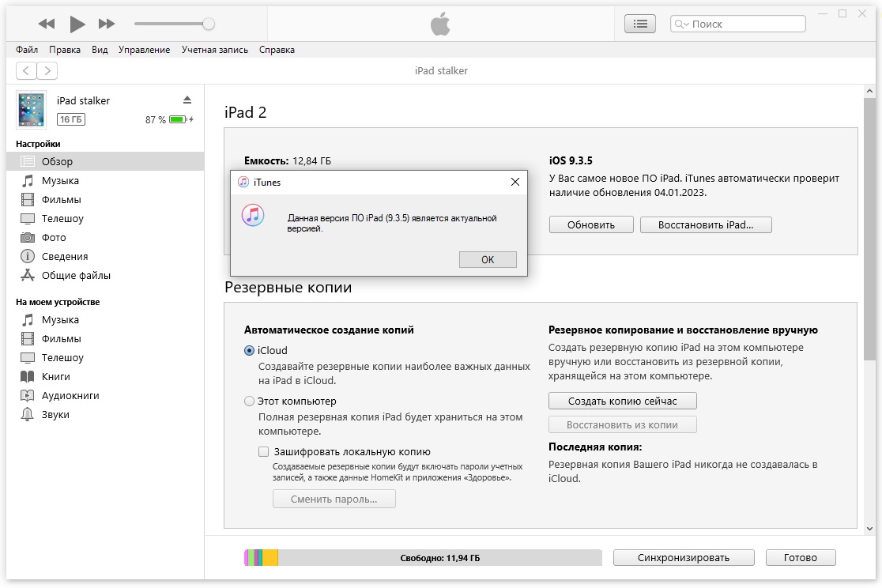
Task: Select Сведения info item in sidebar
Action: [65, 257]
